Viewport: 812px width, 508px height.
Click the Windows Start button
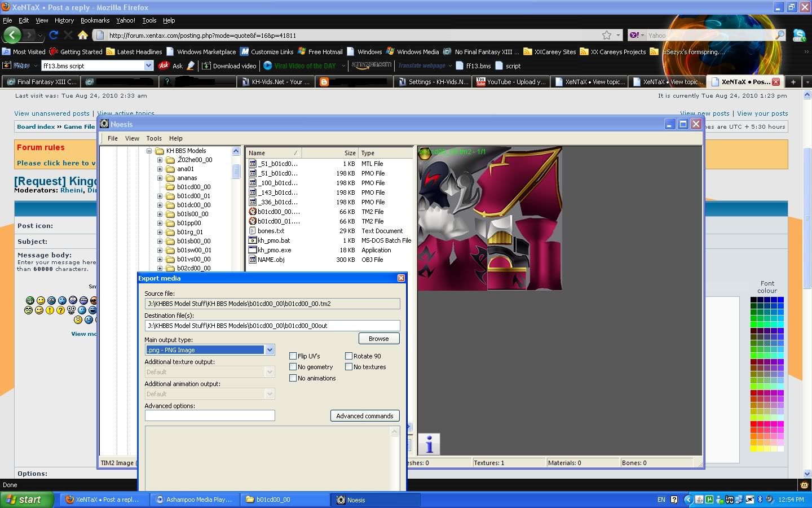click(27, 500)
